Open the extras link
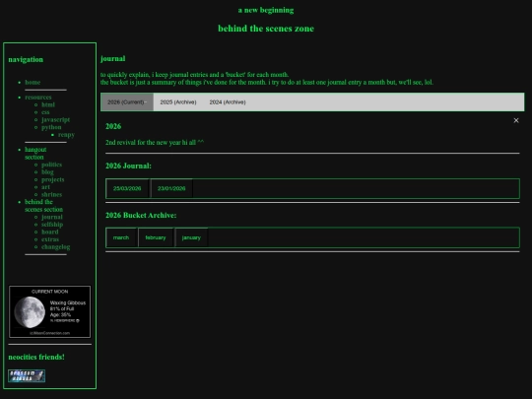 (50, 239)
